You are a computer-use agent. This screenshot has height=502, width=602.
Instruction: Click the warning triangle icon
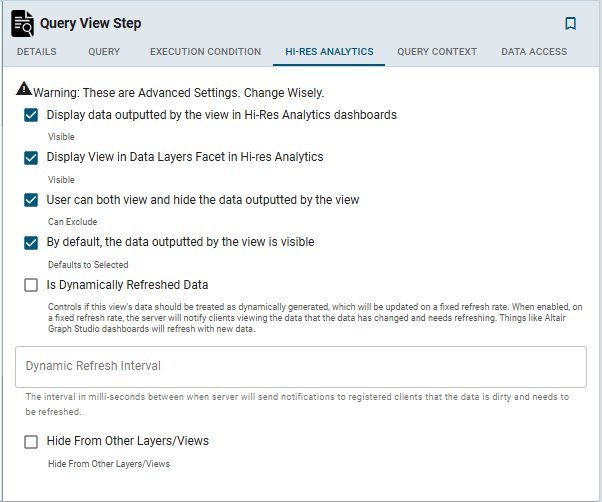coord(24,90)
